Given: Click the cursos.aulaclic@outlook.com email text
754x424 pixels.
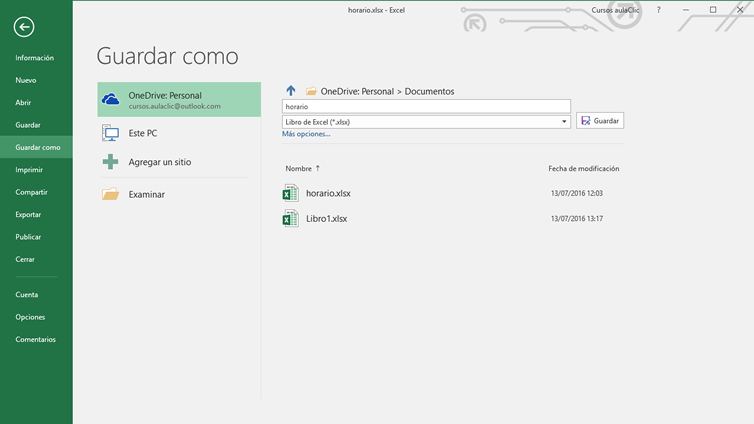Looking at the screenshot, I should [175, 106].
